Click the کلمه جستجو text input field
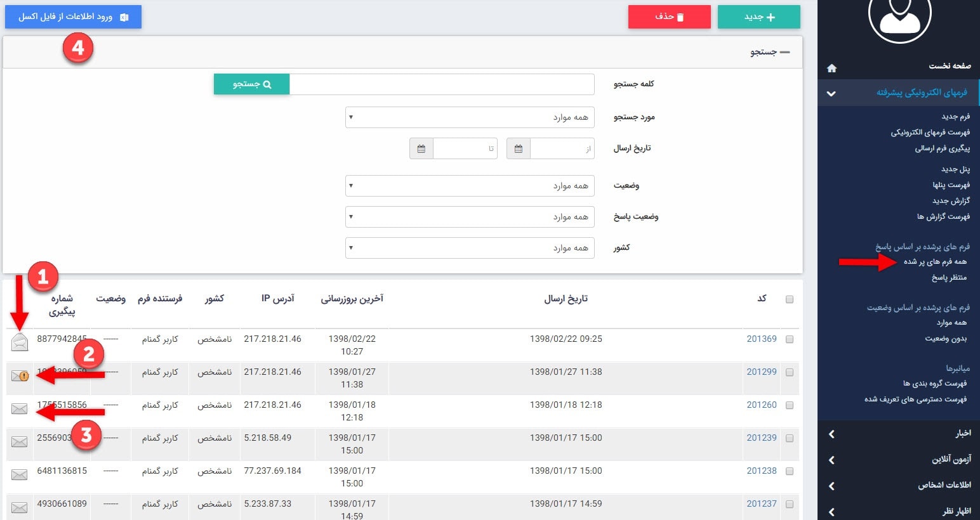Viewport: 980px width, 520px height. 442,84
